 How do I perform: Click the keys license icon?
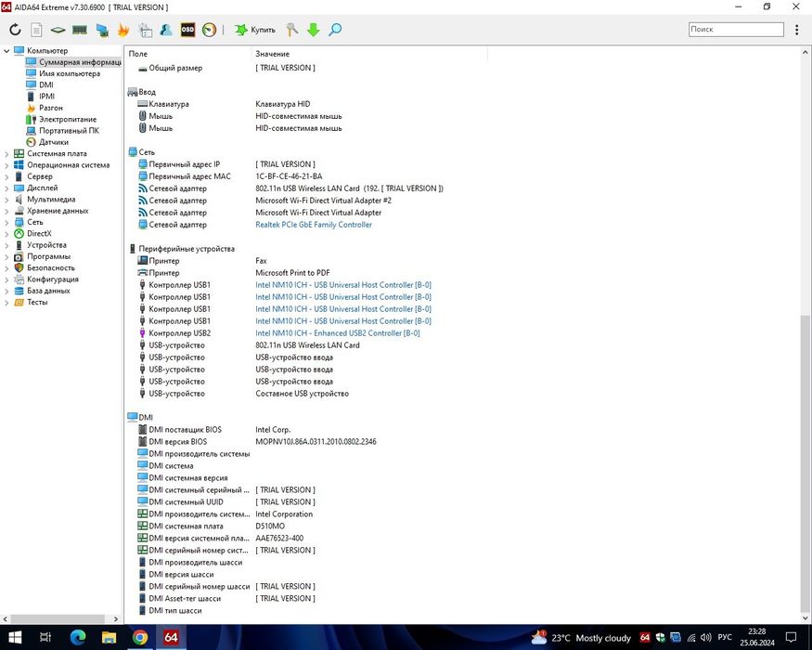[292, 30]
